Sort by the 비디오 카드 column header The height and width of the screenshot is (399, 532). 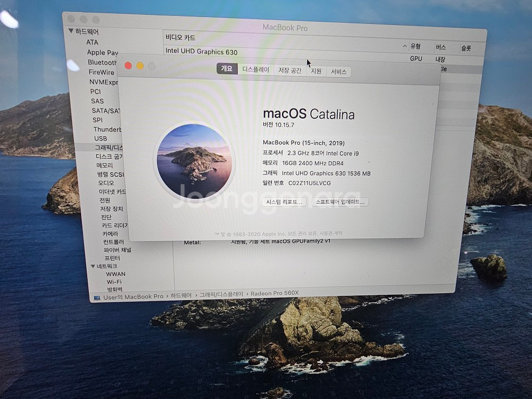[180, 37]
